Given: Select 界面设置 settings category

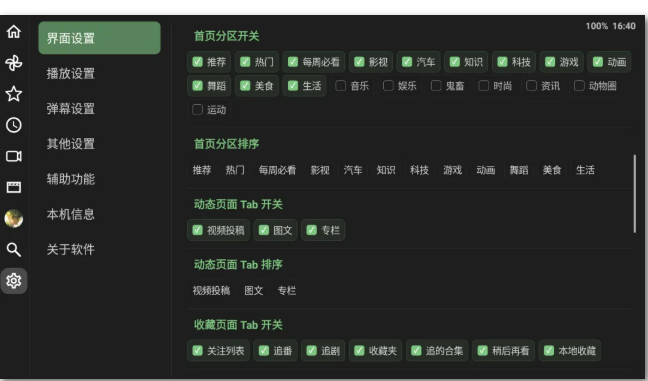Looking at the screenshot, I should (99, 38).
